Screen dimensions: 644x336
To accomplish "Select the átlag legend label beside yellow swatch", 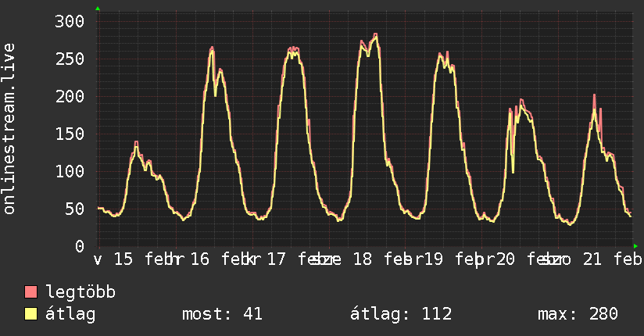I will (x=70, y=314).
